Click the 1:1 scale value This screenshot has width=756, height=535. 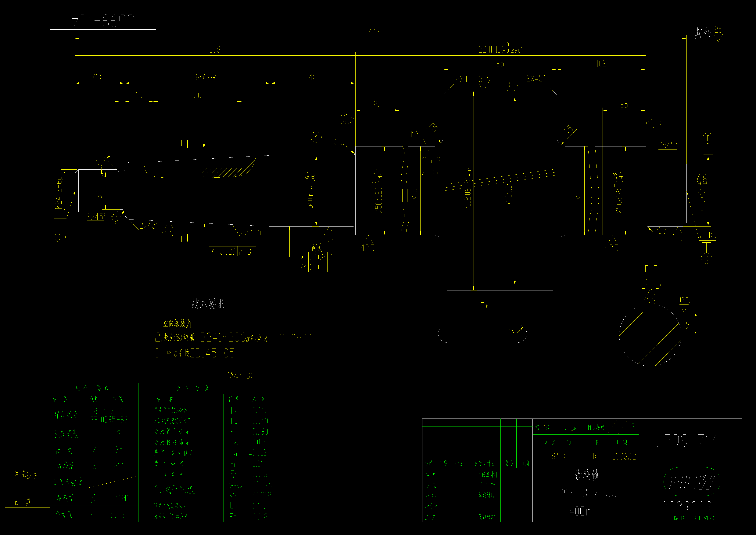595,456
